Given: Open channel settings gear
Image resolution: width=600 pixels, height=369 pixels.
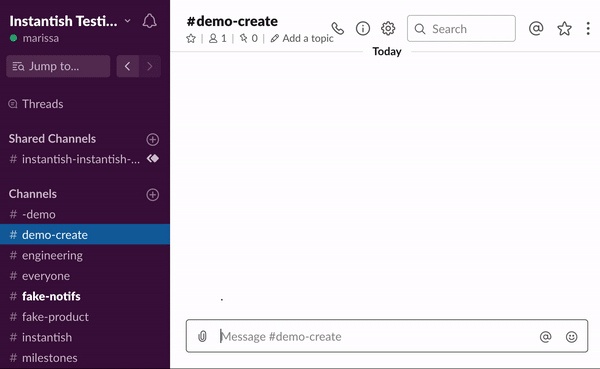Looking at the screenshot, I should (x=388, y=28).
